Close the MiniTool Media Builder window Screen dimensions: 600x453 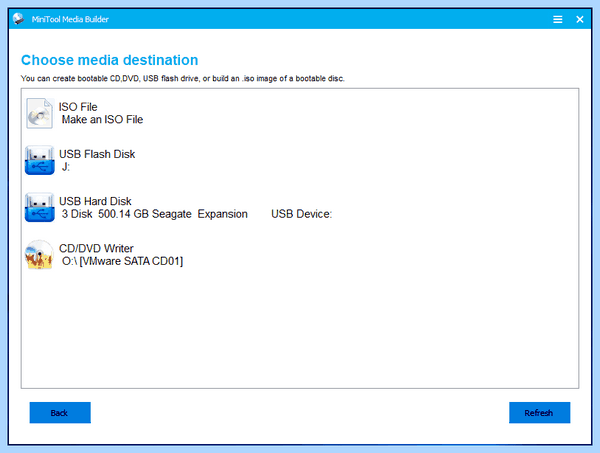[580, 19]
